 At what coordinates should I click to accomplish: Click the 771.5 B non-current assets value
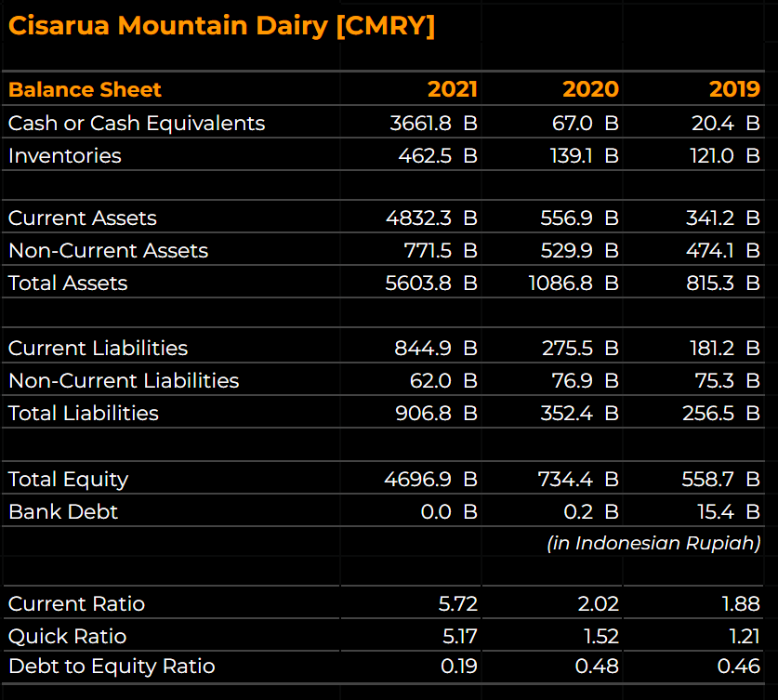pyautogui.click(x=441, y=251)
